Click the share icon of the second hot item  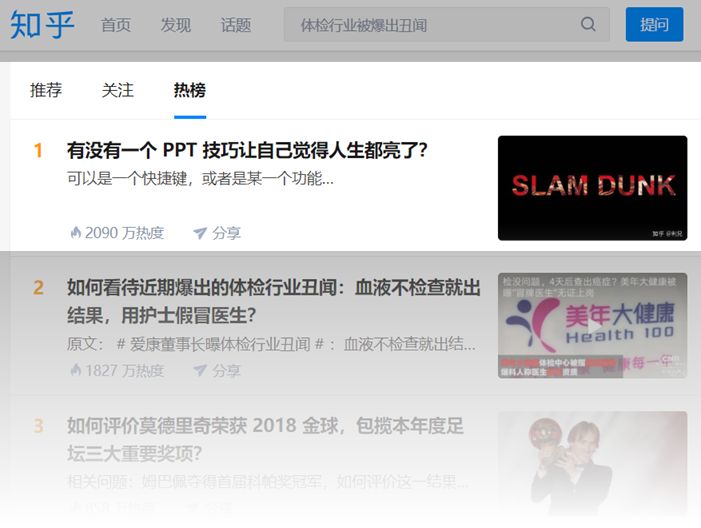coord(199,370)
